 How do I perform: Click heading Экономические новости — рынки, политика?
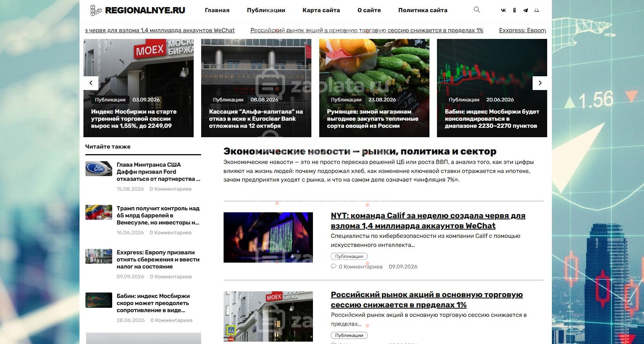360,151
